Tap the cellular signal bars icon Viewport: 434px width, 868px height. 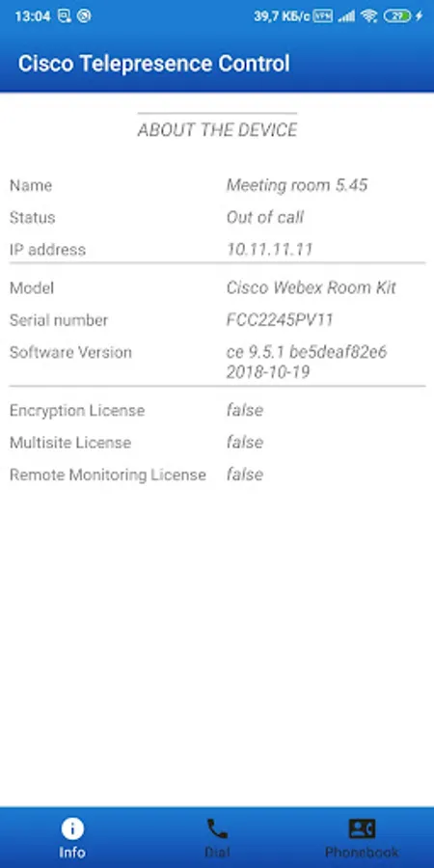(x=346, y=16)
